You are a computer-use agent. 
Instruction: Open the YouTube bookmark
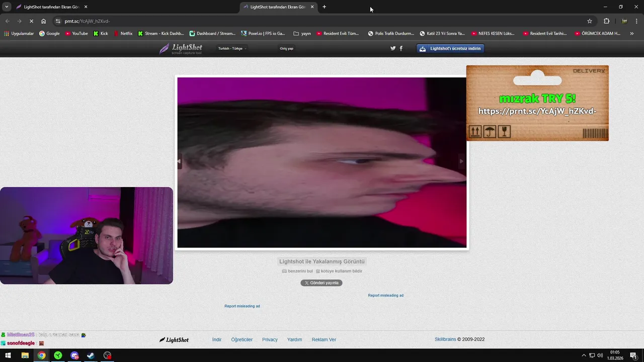76,34
